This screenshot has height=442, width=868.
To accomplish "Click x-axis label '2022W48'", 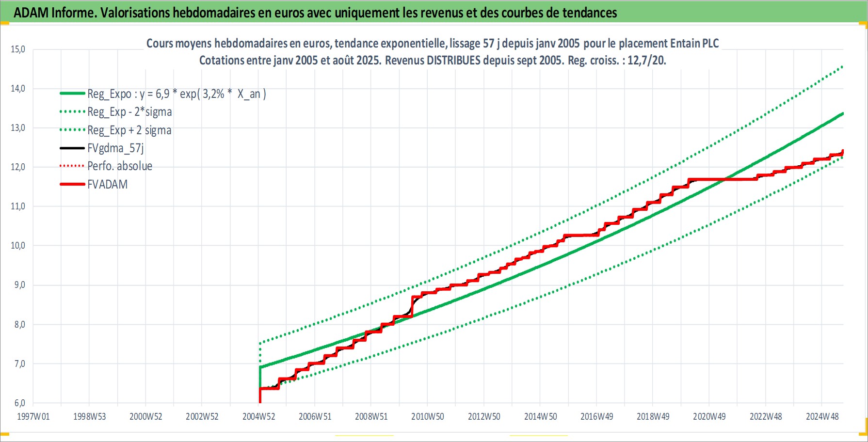I will [x=766, y=416].
